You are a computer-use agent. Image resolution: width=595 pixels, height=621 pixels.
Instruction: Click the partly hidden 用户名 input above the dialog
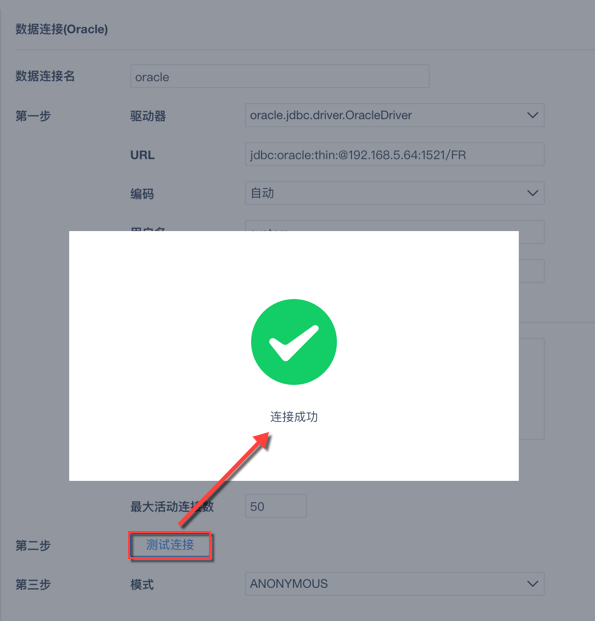pos(395,226)
